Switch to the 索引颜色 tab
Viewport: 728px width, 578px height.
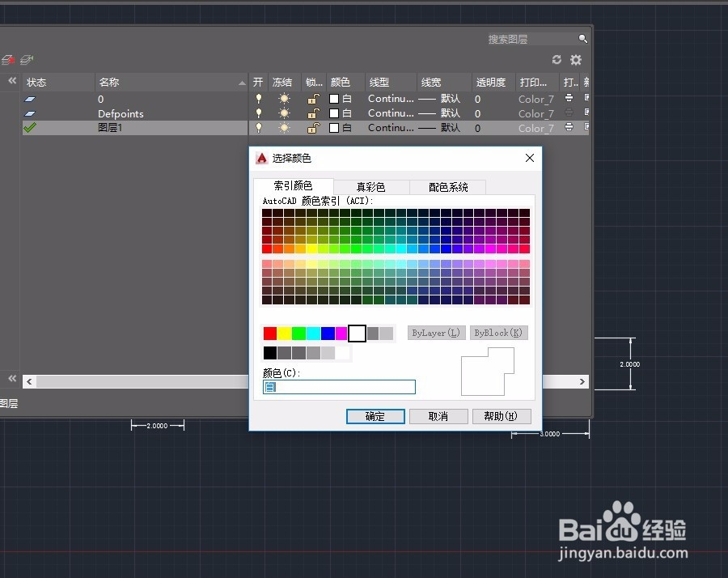pyautogui.click(x=293, y=186)
